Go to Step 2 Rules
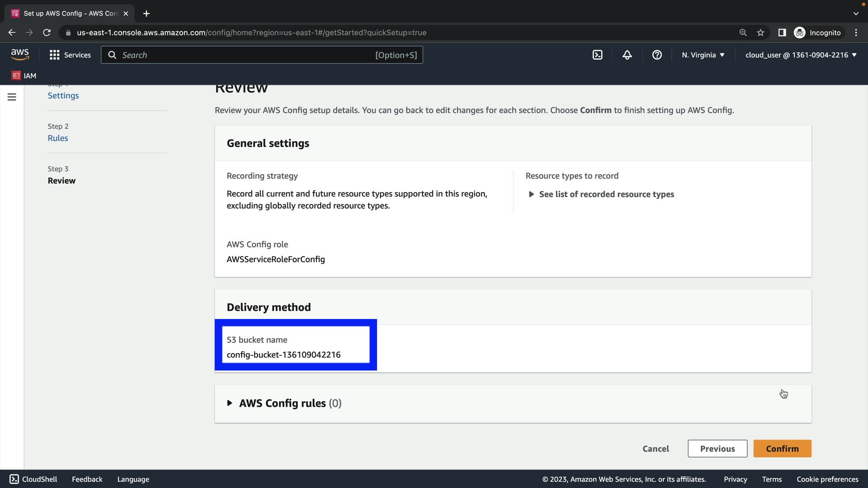This screenshot has width=868, height=488. [x=58, y=138]
